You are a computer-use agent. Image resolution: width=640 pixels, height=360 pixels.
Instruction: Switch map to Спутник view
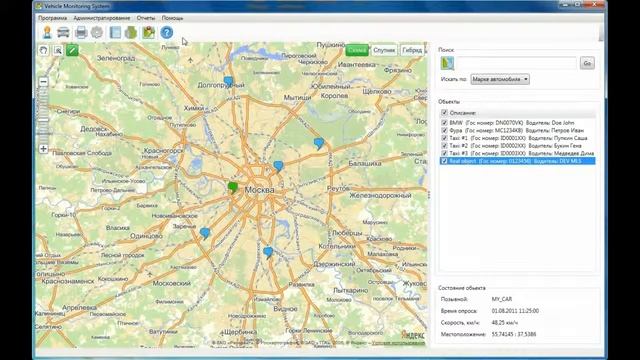tap(384, 50)
